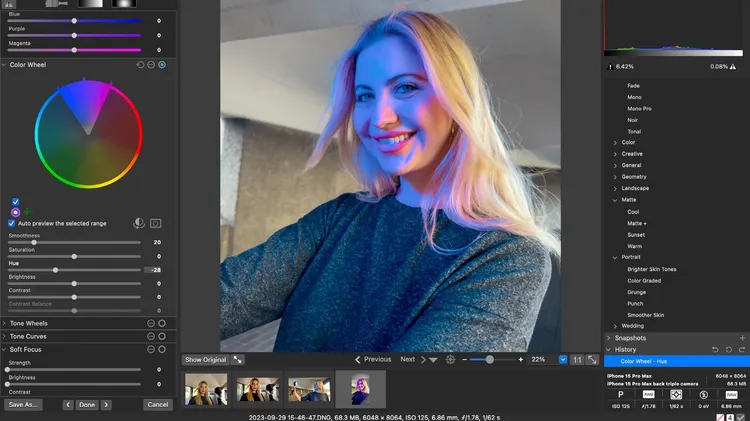Viewport: 750px width, 421px height.
Task: Apply the Noir preset
Action: (633, 120)
